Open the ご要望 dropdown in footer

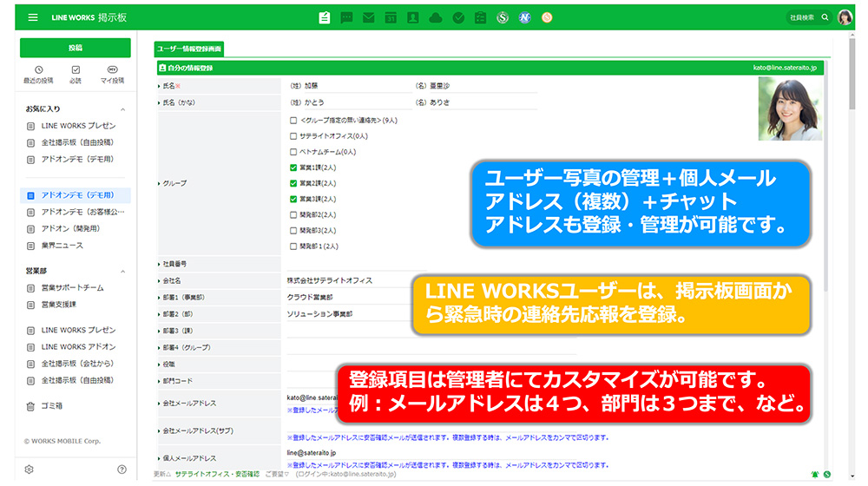(x=278, y=475)
